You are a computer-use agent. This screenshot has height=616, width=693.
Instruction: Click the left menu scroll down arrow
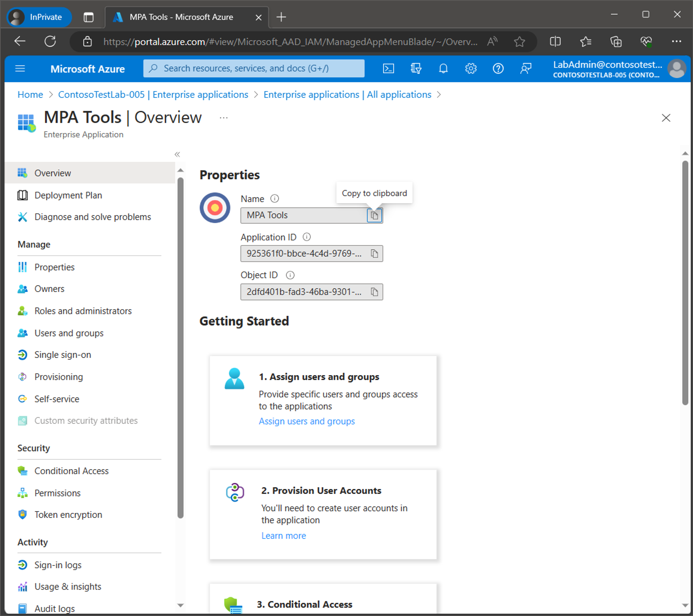pos(180,605)
